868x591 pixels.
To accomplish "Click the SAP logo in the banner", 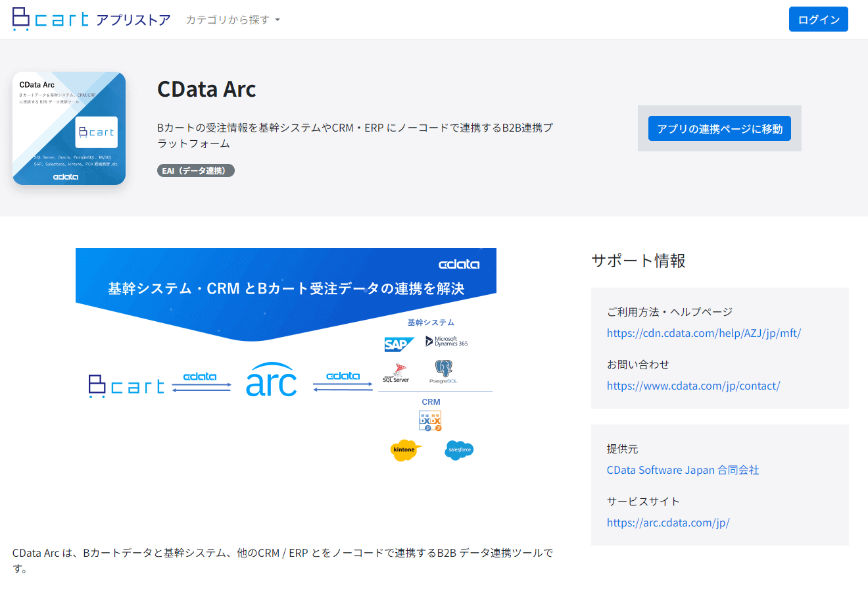I will pyautogui.click(x=399, y=344).
